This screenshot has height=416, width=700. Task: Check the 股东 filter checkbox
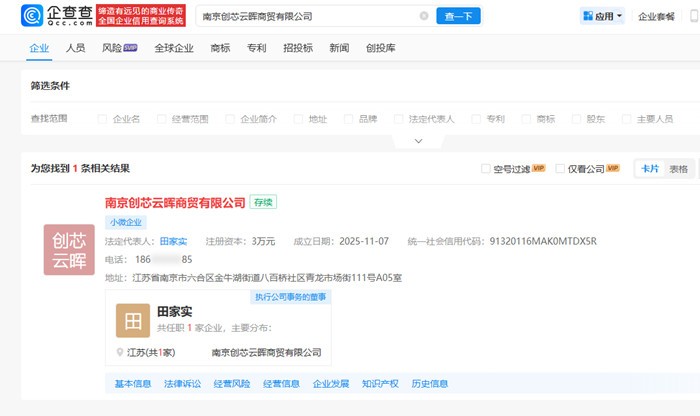click(576, 119)
